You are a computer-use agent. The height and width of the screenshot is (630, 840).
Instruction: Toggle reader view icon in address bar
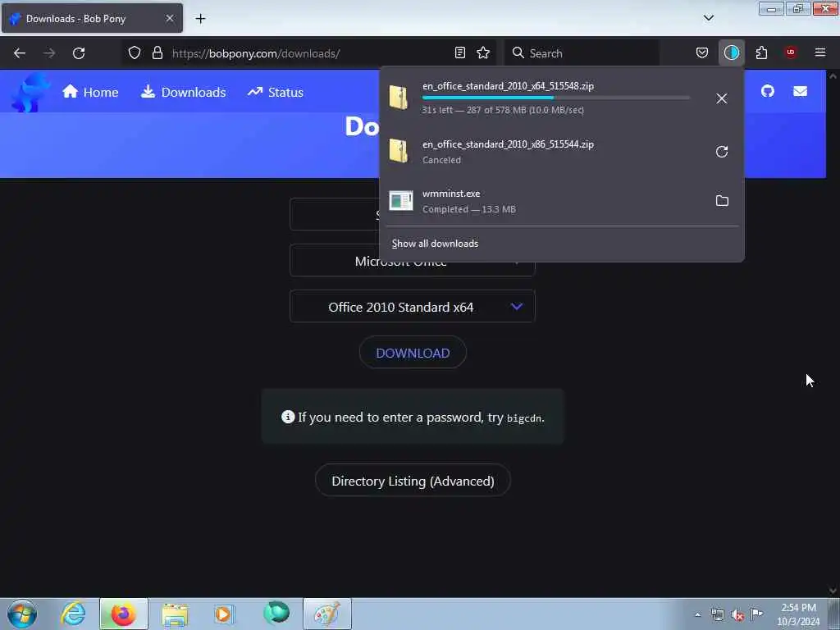(459, 52)
